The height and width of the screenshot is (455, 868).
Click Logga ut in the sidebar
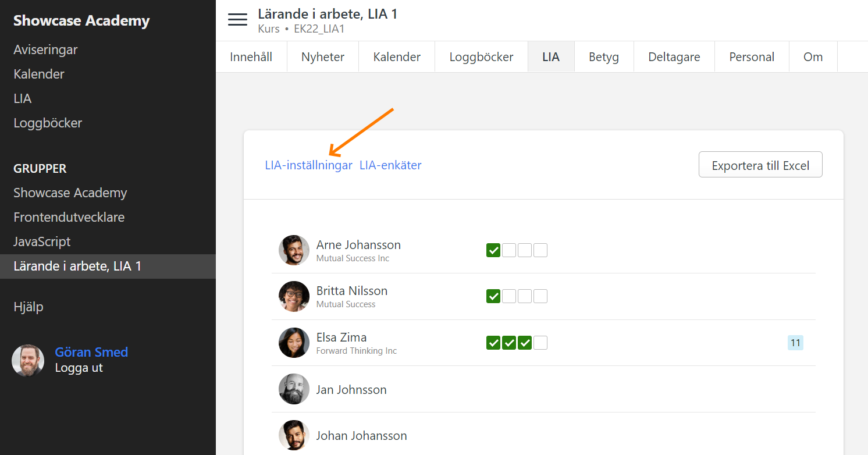(79, 368)
